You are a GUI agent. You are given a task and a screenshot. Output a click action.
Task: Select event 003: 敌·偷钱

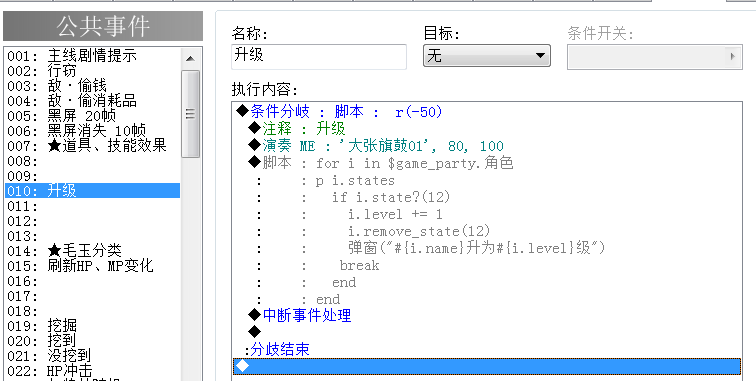[93, 86]
